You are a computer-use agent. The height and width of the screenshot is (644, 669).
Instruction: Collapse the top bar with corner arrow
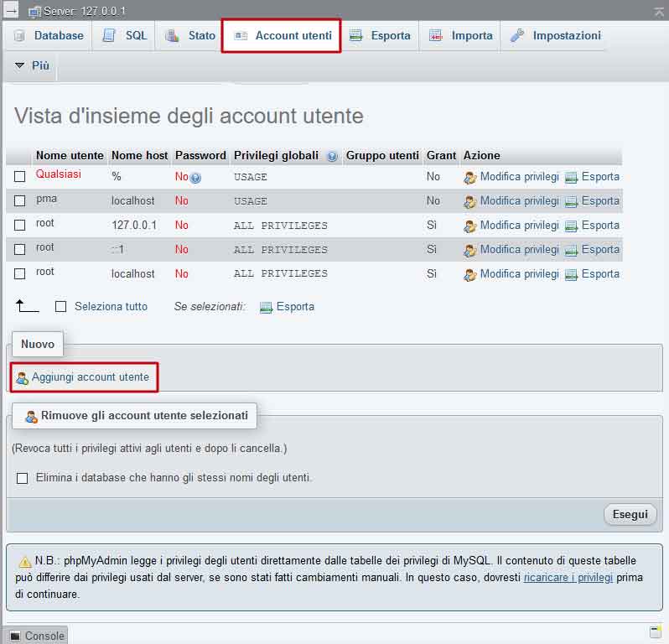659,12
